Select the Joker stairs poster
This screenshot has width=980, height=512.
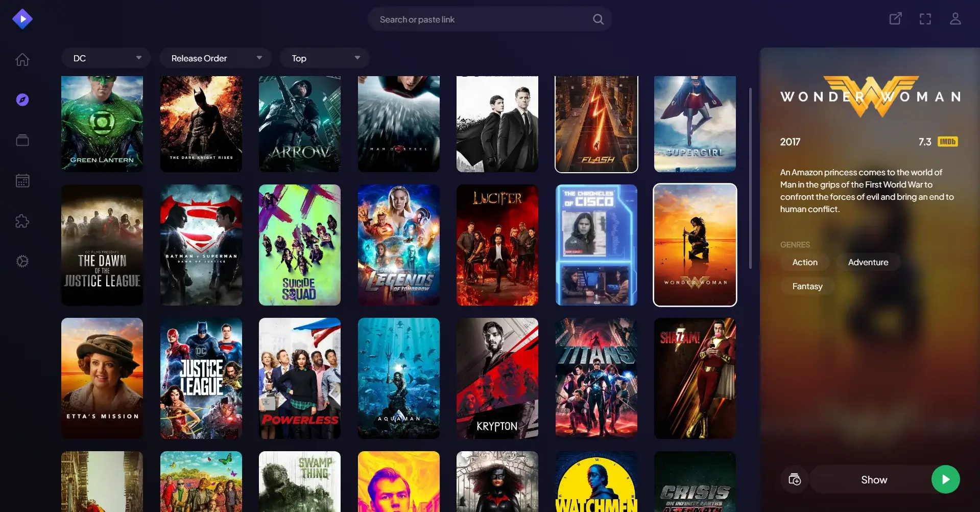click(x=102, y=481)
